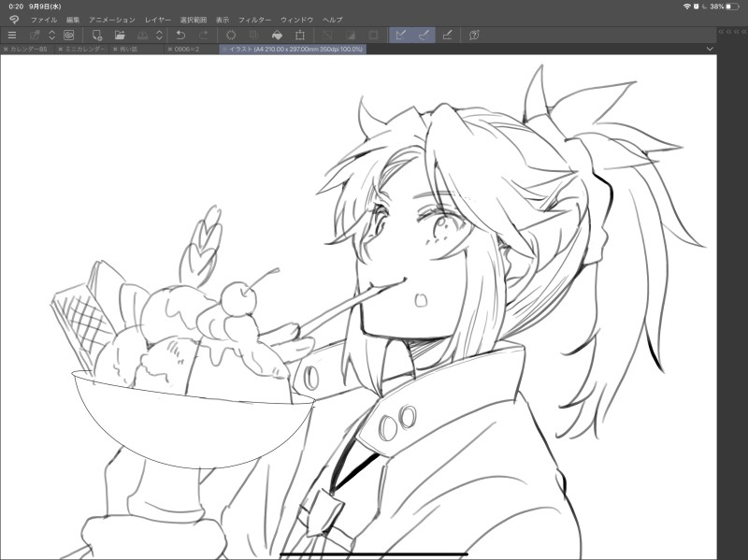The height and width of the screenshot is (560, 748).
Task: Toggle show selection border icon
Action: coord(373,35)
